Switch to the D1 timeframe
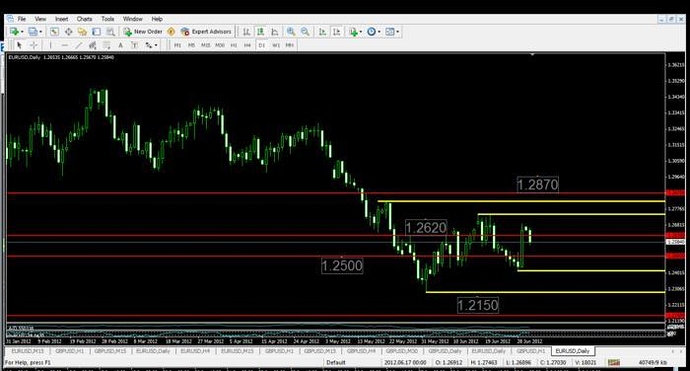 [x=262, y=45]
